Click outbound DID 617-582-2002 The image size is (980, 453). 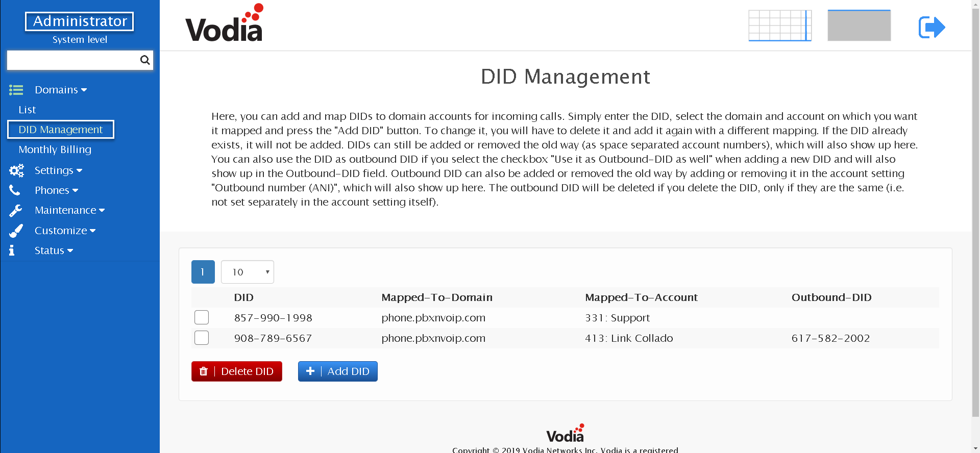coord(830,338)
